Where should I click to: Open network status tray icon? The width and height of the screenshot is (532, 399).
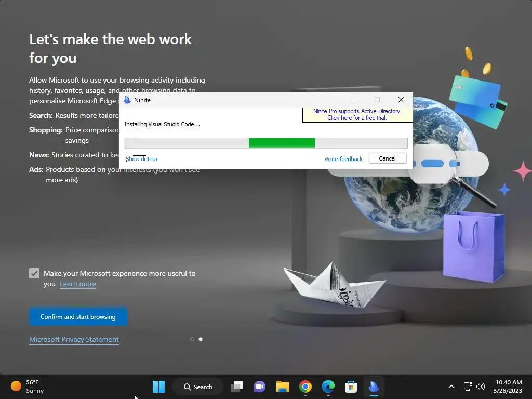[x=468, y=387]
